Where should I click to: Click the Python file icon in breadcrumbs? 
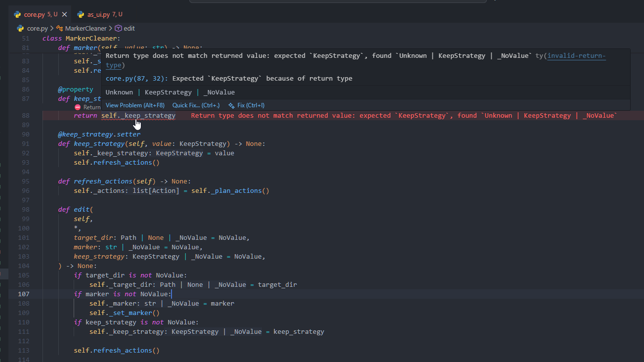pos(20,28)
